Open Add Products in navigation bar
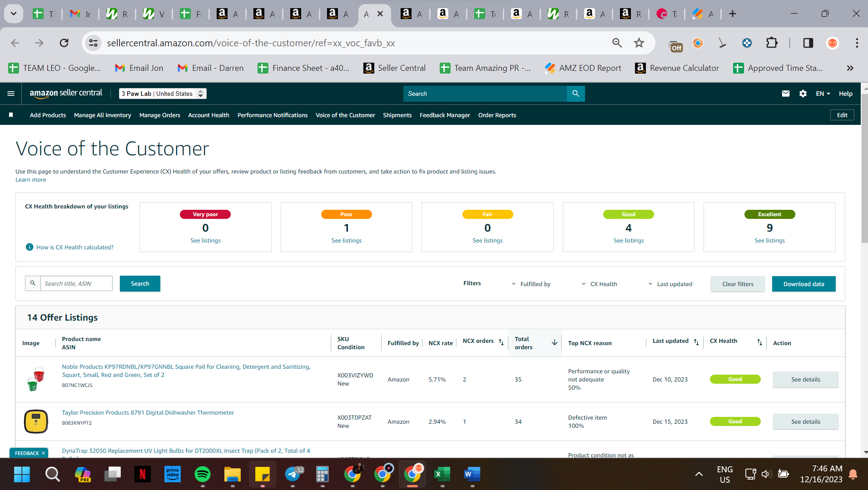 [x=48, y=115]
